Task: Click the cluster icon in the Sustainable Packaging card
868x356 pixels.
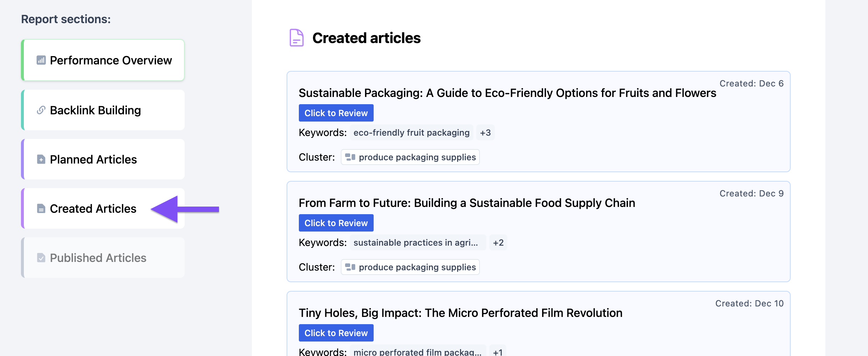Action: pyautogui.click(x=350, y=157)
